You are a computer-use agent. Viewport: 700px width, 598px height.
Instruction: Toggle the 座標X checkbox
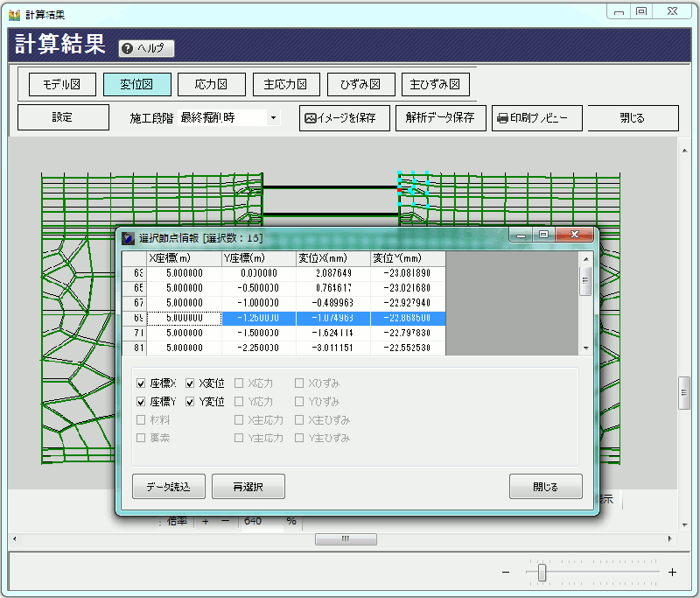[141, 383]
